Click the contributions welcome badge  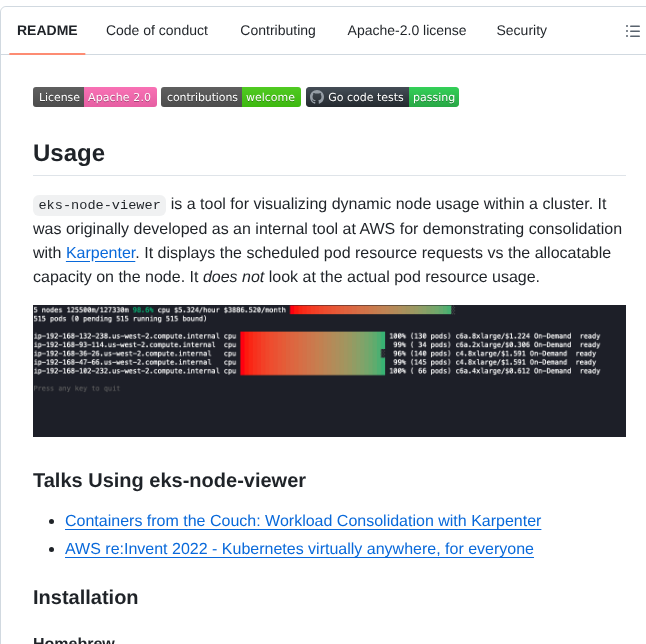231,97
